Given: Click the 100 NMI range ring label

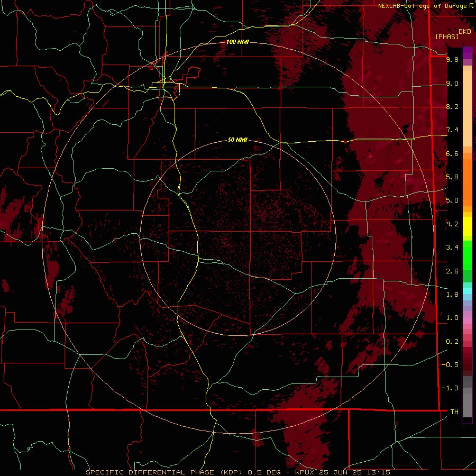Looking at the screenshot, I should click(x=237, y=42).
